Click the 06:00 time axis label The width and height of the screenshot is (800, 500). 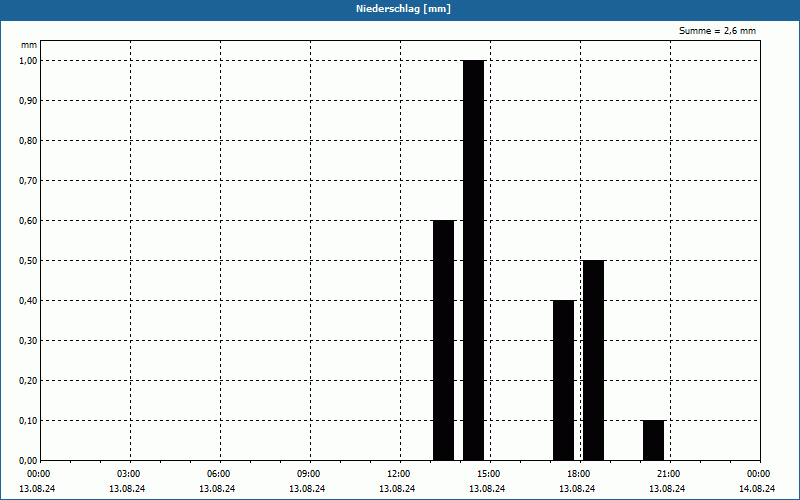coord(219,474)
